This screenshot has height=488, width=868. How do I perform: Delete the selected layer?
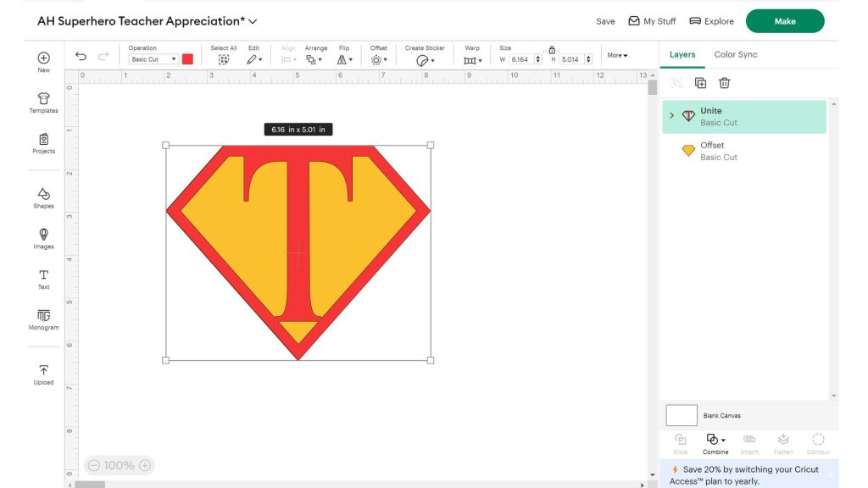(x=724, y=83)
